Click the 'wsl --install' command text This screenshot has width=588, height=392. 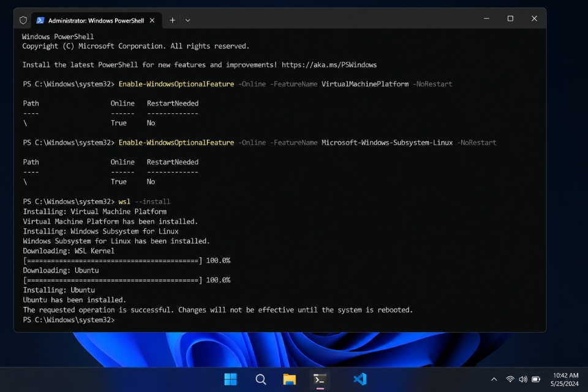(x=145, y=202)
